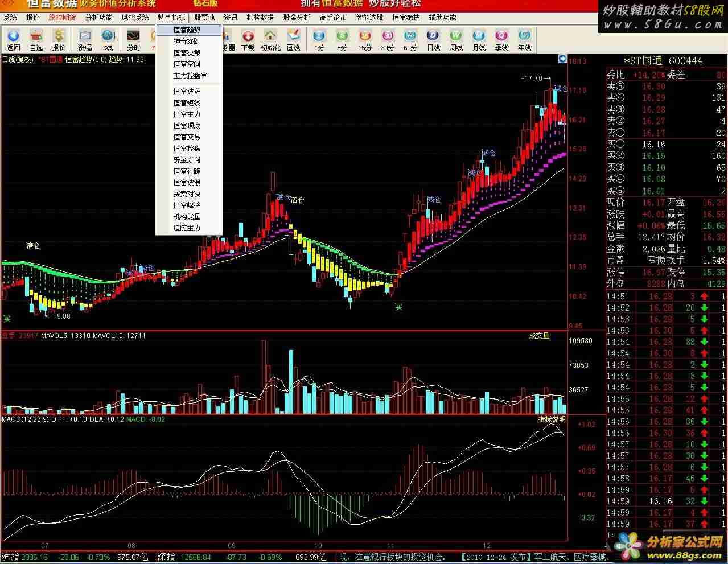Choose 恒富决策 from the dropdown menu
Viewport: 728px width, 564px height.
[x=189, y=53]
